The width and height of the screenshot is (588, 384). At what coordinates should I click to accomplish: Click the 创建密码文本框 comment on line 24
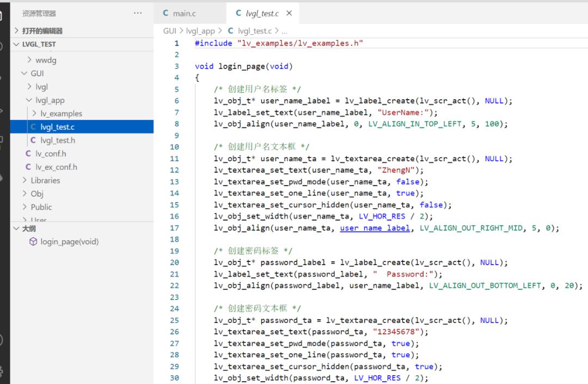point(257,309)
